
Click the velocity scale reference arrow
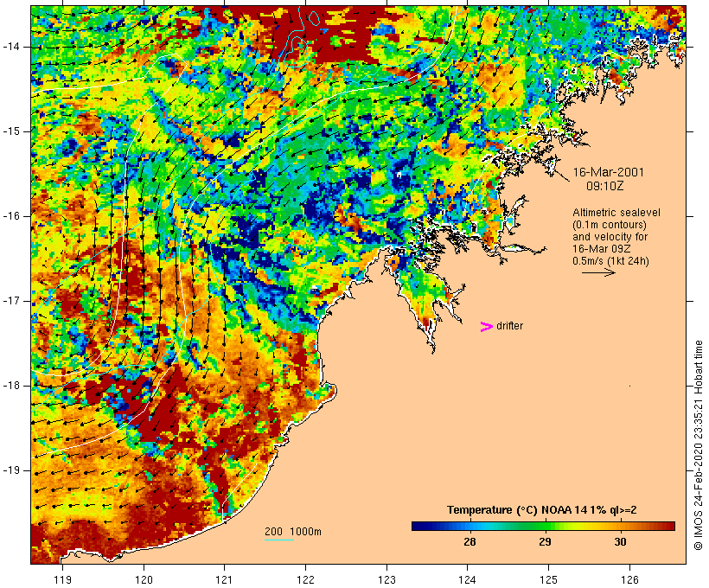click(598, 272)
